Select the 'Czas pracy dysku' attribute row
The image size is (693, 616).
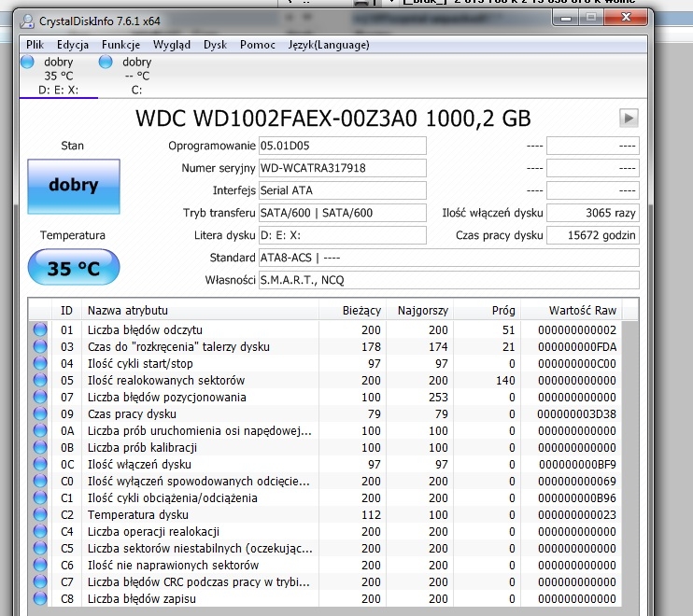coord(325,413)
